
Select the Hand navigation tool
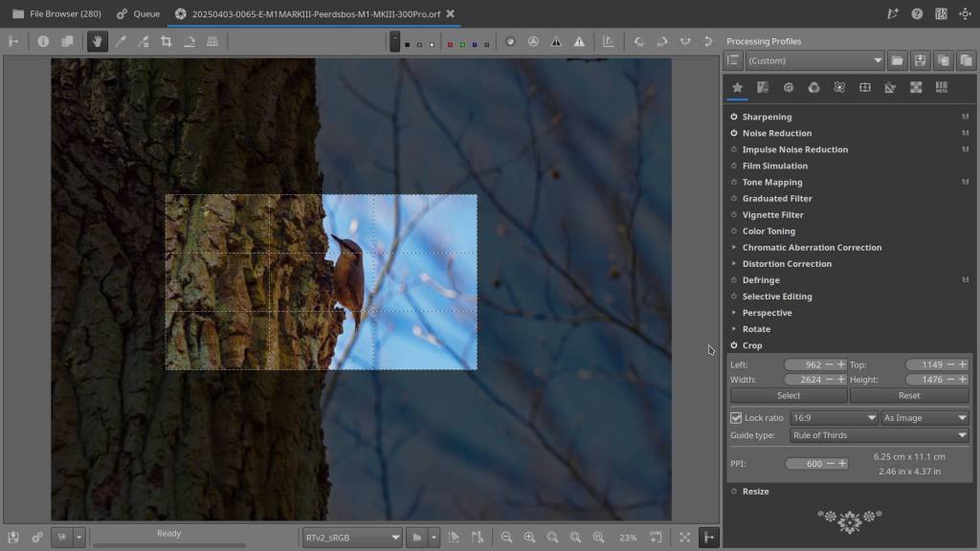(x=97, y=41)
